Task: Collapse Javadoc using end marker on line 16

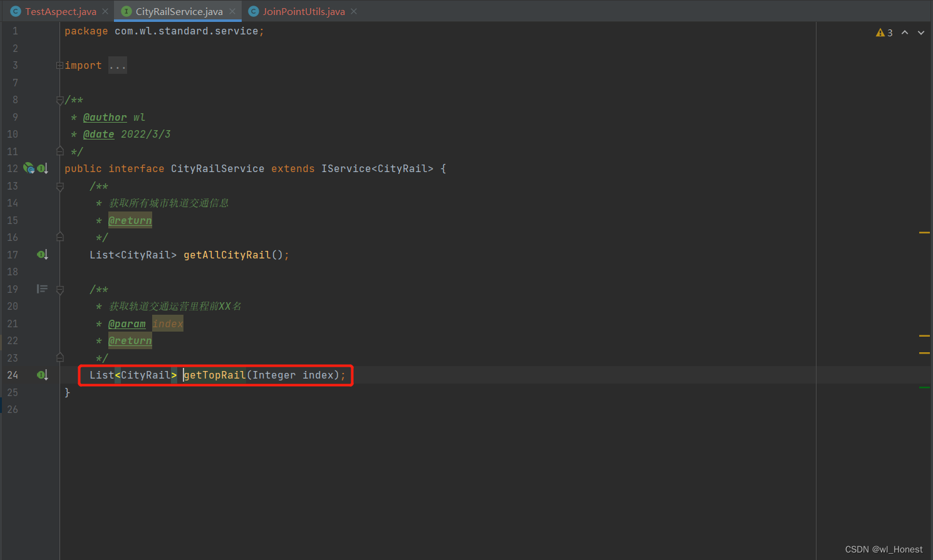Action: [x=60, y=237]
